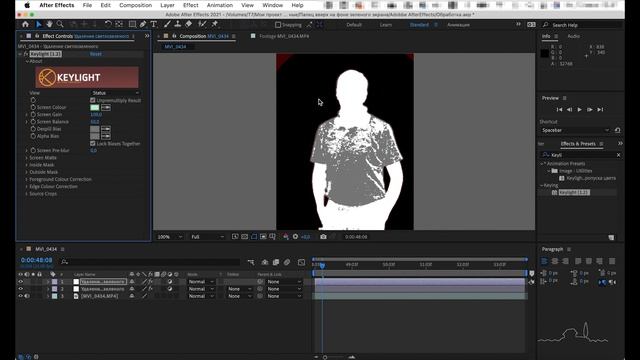Click the previous frame button in Preview
The height and width of the screenshot is (360, 640).
[x=569, y=109]
